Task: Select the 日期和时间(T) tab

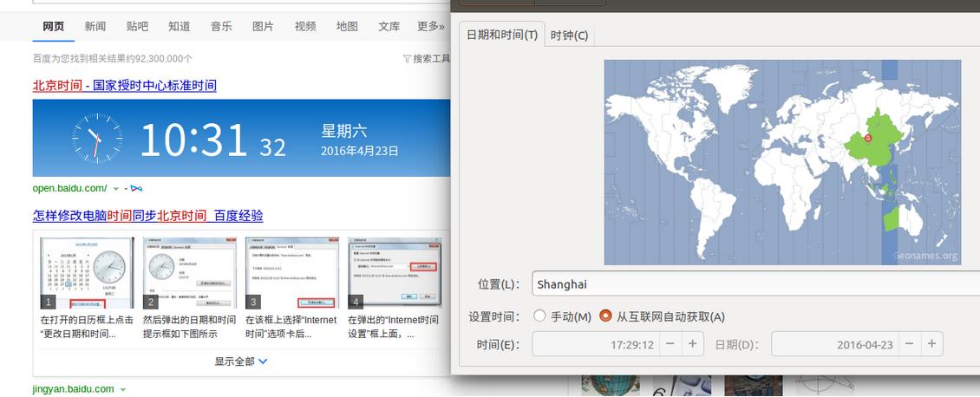Action: [x=502, y=35]
